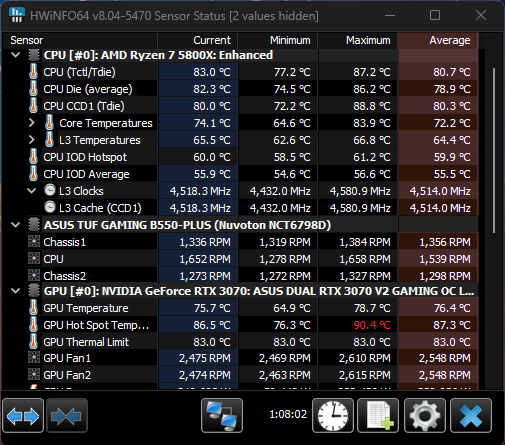Click the red 90.4 °C maximum value
Image resolution: width=505 pixels, height=445 pixels.
click(x=372, y=325)
